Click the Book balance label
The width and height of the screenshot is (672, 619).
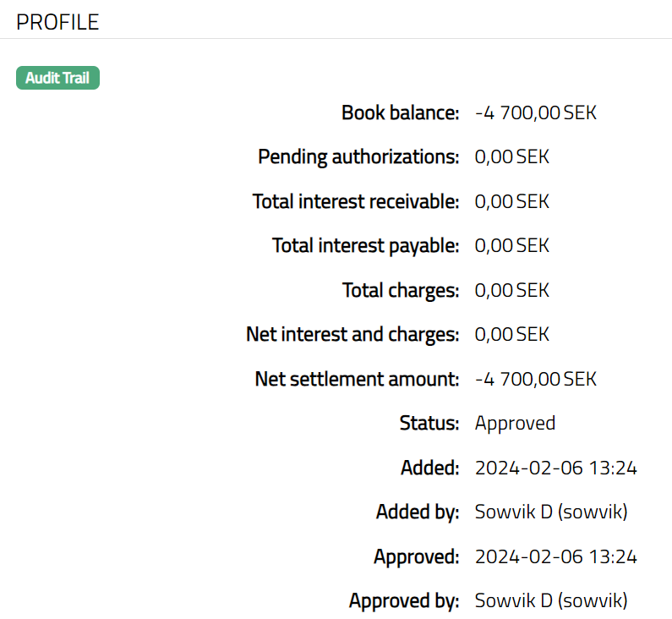pos(401,112)
